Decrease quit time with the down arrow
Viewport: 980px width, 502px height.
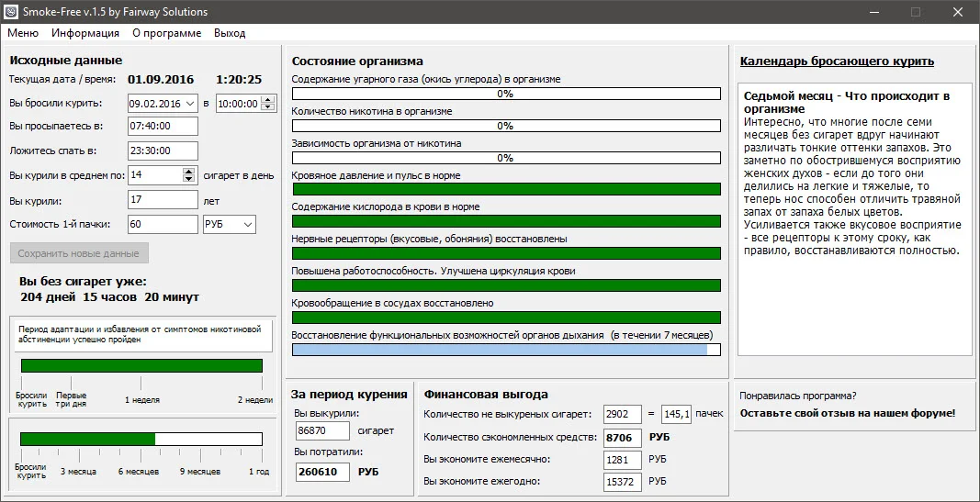(268, 108)
